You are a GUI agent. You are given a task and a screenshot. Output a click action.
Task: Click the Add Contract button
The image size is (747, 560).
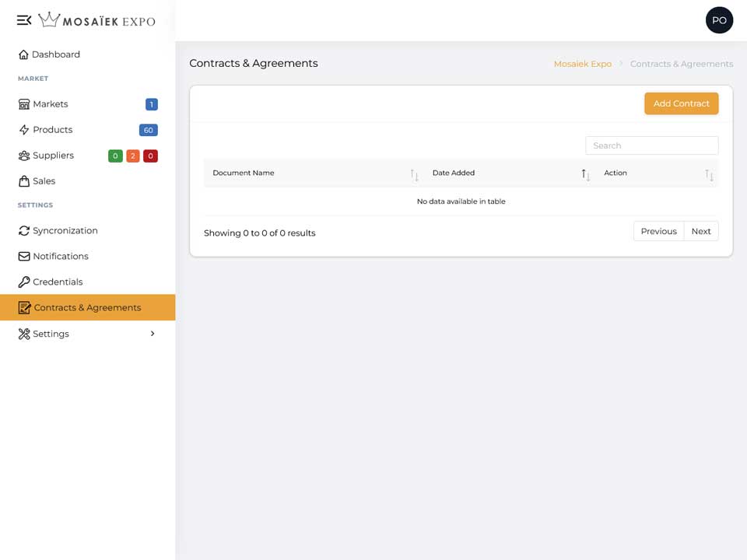click(x=682, y=103)
